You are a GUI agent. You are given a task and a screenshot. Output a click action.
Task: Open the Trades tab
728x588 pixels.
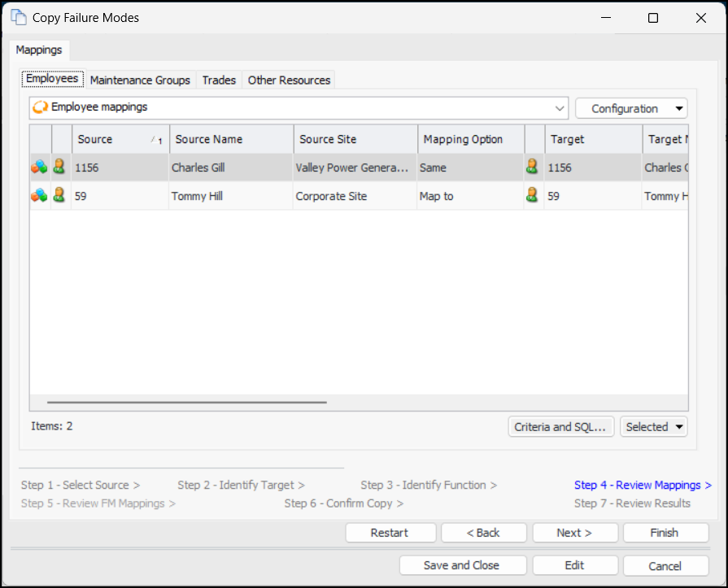click(x=219, y=80)
